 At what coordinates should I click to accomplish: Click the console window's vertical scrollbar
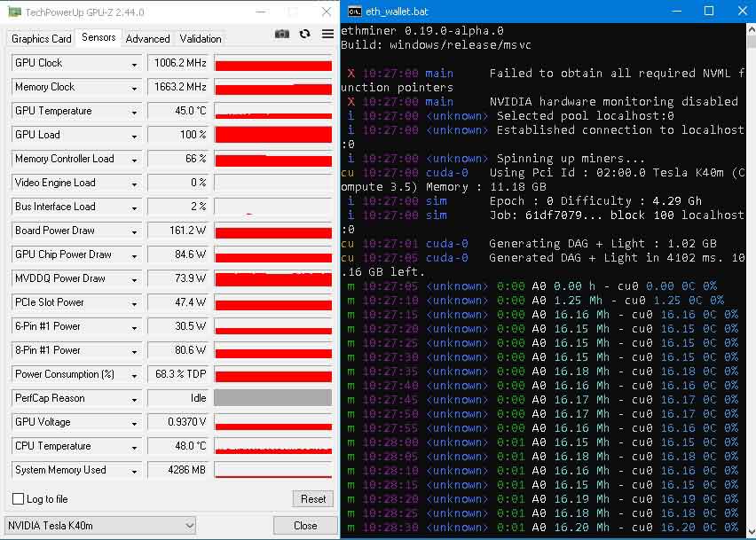[751, 266]
